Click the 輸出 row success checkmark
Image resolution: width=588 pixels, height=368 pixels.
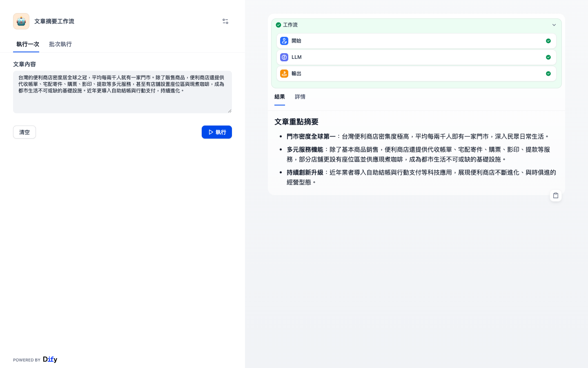click(x=548, y=74)
